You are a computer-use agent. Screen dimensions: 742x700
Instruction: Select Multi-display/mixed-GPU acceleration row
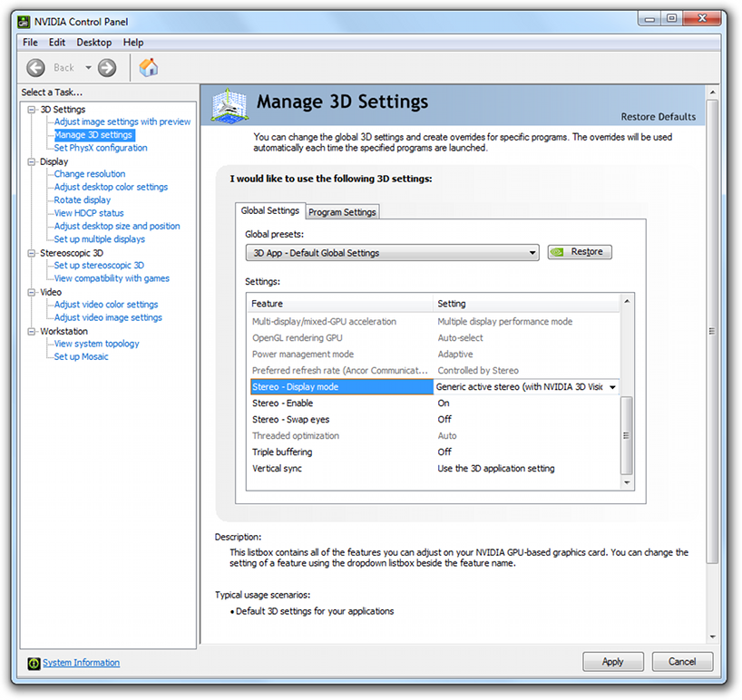[x=434, y=322]
